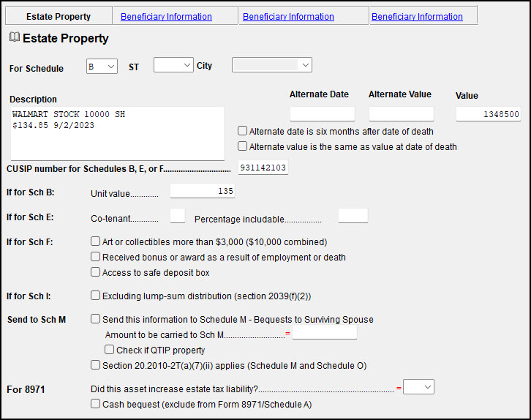
Task: Click the Alternate Value field
Action: pos(402,114)
